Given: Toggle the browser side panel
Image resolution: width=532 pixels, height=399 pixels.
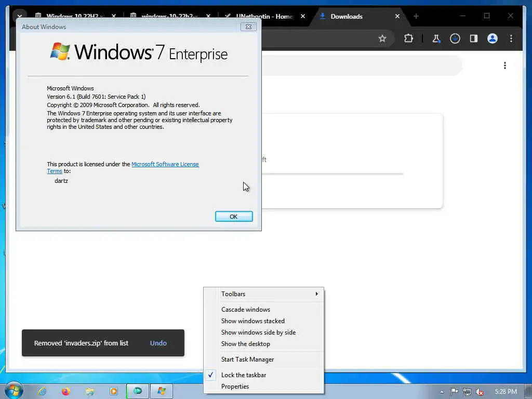Looking at the screenshot, I should click(474, 38).
